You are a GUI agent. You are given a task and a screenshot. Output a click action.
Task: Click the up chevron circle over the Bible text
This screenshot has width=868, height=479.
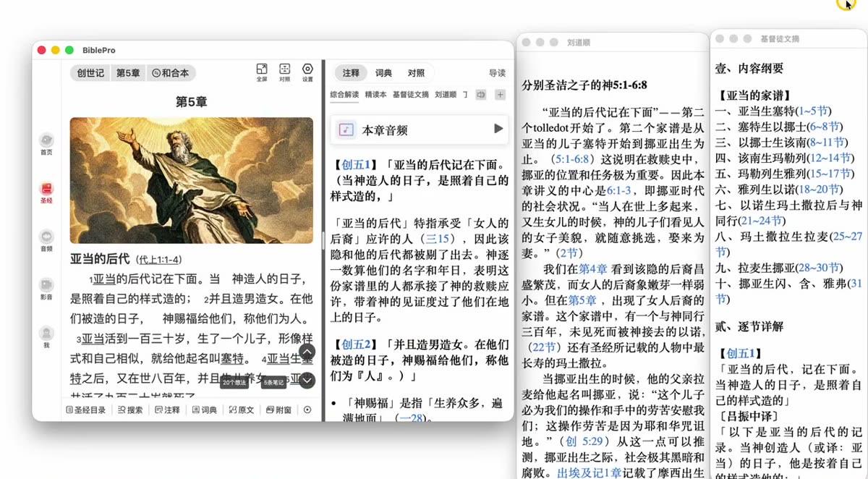[307, 353]
